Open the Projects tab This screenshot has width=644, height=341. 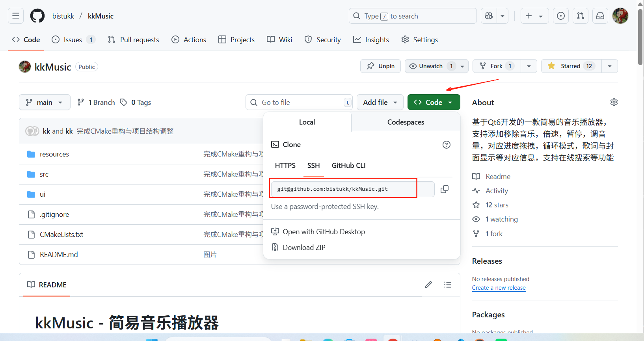click(x=236, y=39)
